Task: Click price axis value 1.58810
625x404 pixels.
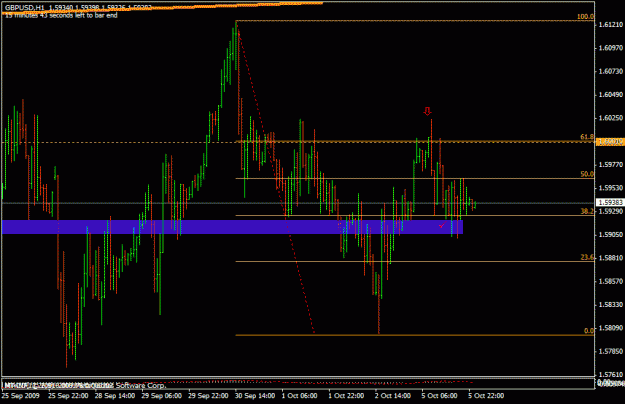Action: click(611, 258)
